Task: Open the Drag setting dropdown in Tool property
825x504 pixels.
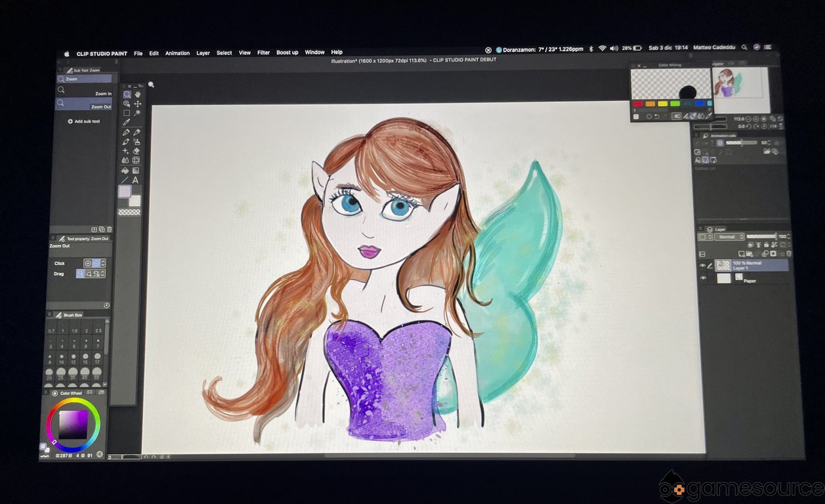Action: pos(103,274)
